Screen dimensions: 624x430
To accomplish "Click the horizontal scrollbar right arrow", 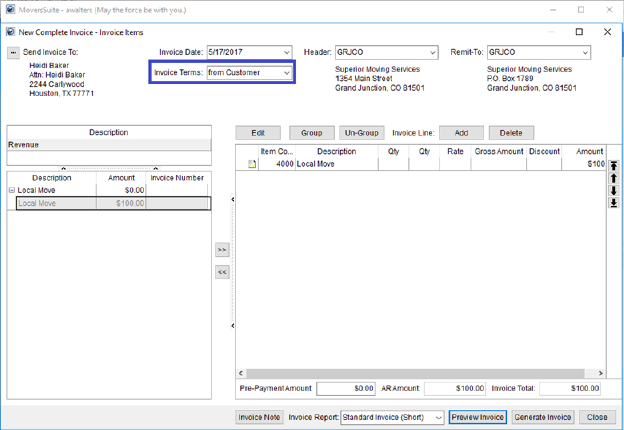I will click(x=601, y=374).
